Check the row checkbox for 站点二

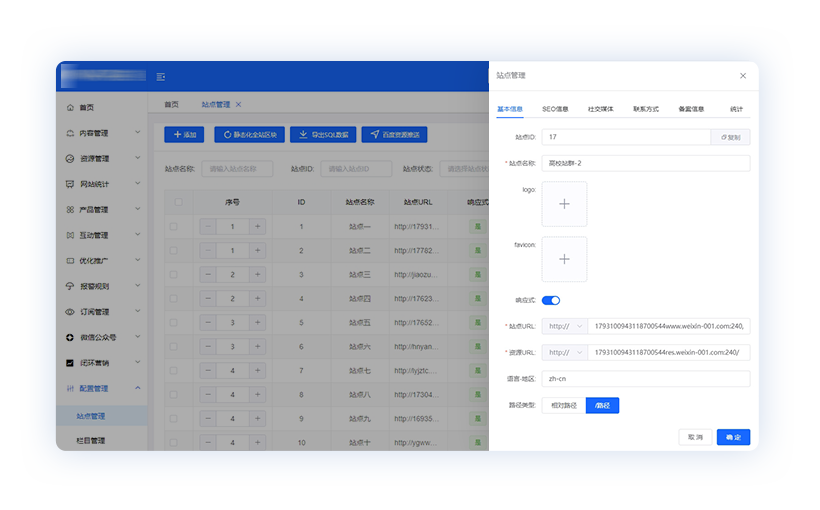click(x=174, y=251)
